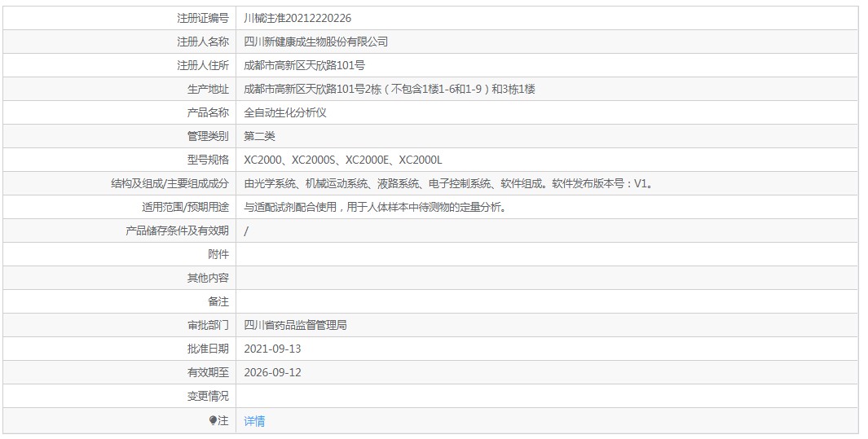The width and height of the screenshot is (868, 439).
Task: Select the approval date 2021-09-13
Action: tap(272, 349)
